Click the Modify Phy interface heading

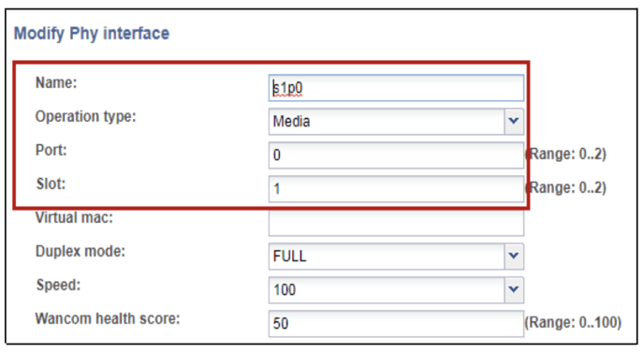pos(92,34)
